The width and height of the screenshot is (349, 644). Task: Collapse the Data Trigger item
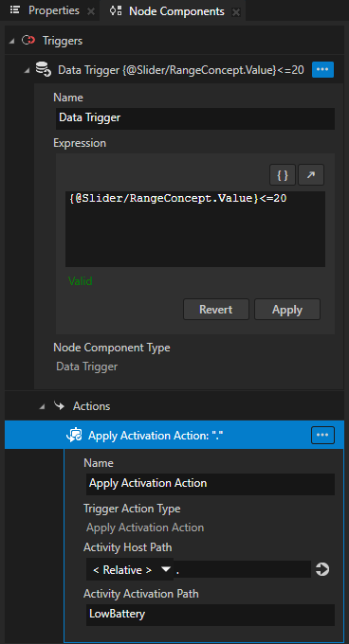coord(28,70)
